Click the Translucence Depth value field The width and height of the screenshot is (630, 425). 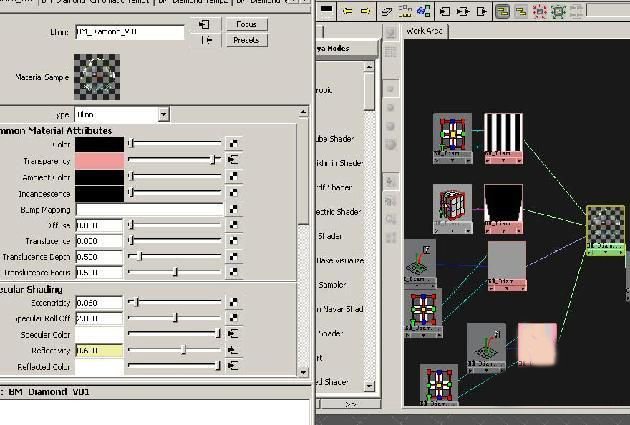pos(99,257)
